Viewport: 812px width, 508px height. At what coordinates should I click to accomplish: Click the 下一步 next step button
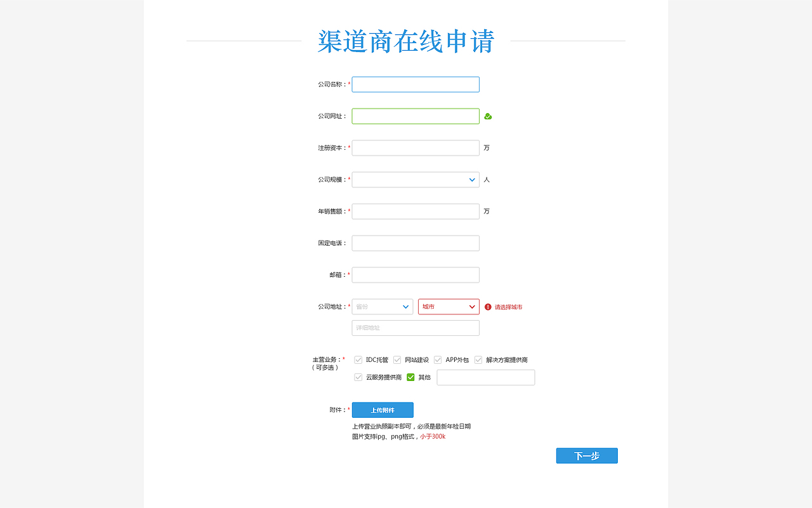(587, 456)
